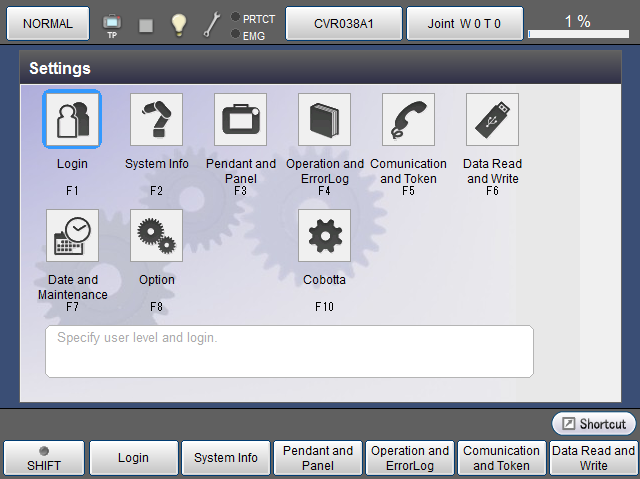Open System Info robot arm icon
The width and height of the screenshot is (640, 479).
pos(156,120)
